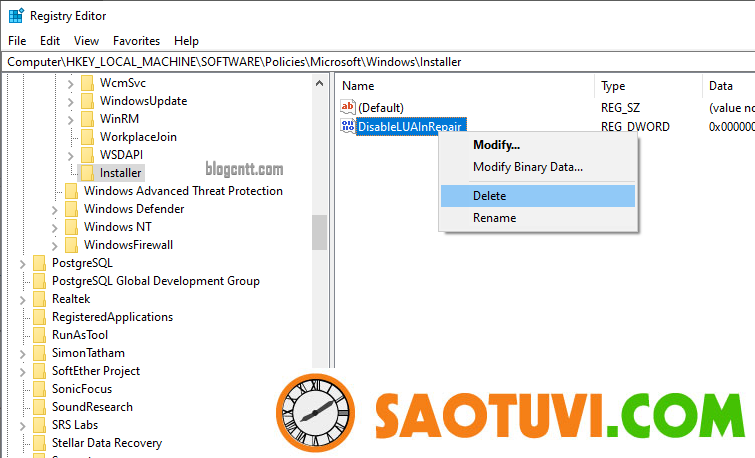Click the SoundResearch folder icon
The height and width of the screenshot is (458, 755).
[x=39, y=406]
